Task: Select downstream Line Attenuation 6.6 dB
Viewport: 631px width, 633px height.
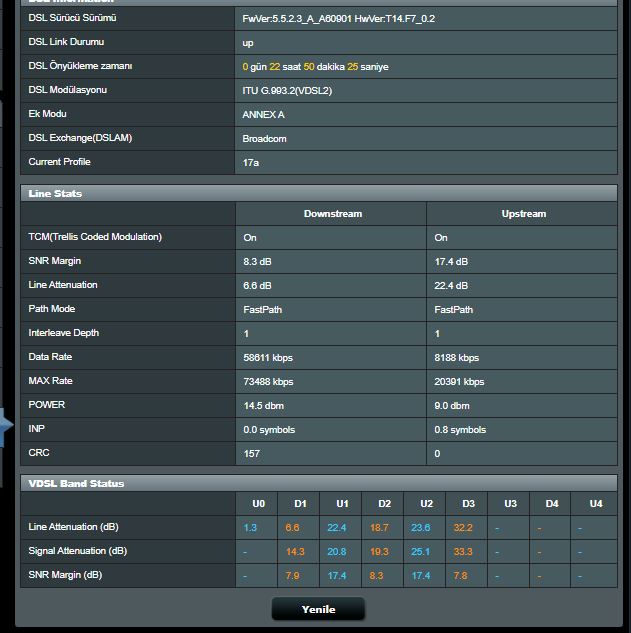Action: coord(257,285)
